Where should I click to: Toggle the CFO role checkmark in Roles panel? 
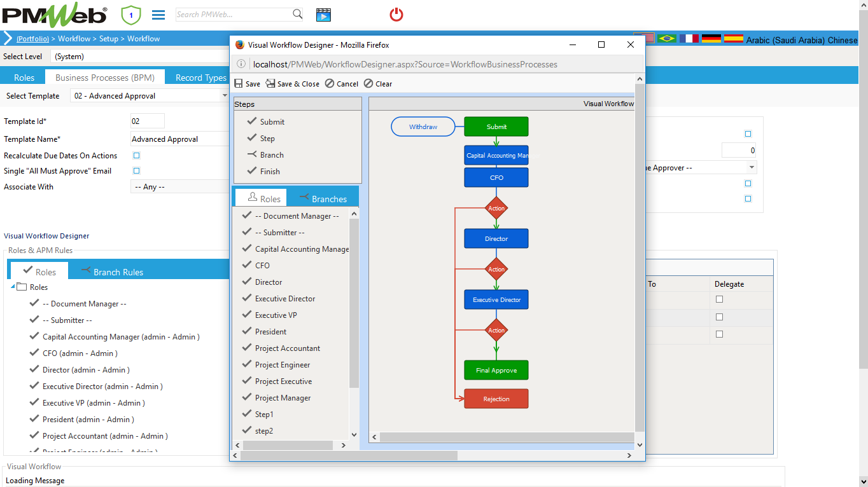coord(246,265)
